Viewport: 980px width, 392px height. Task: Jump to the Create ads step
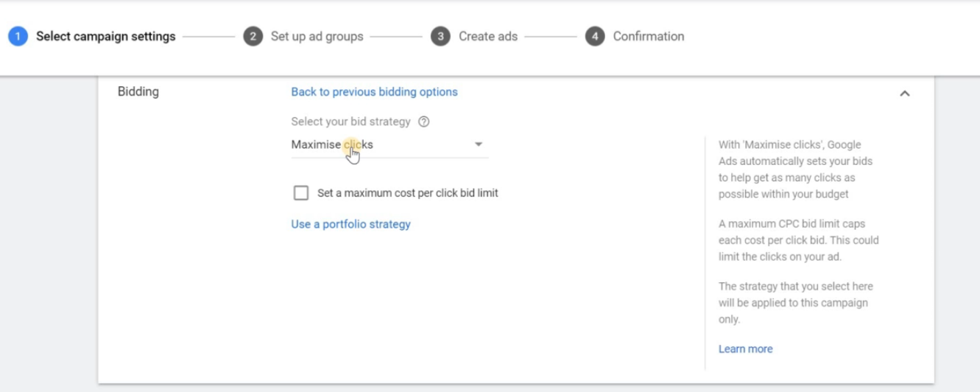(487, 36)
